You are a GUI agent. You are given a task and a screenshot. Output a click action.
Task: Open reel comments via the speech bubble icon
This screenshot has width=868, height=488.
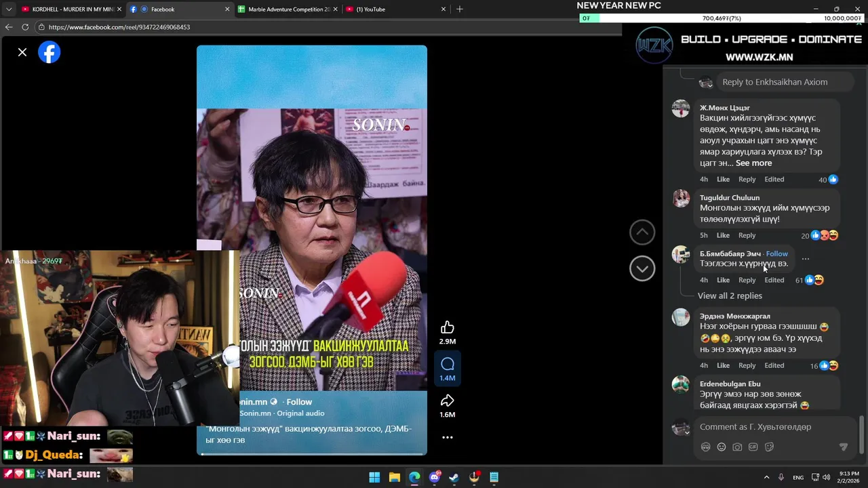coord(448,365)
